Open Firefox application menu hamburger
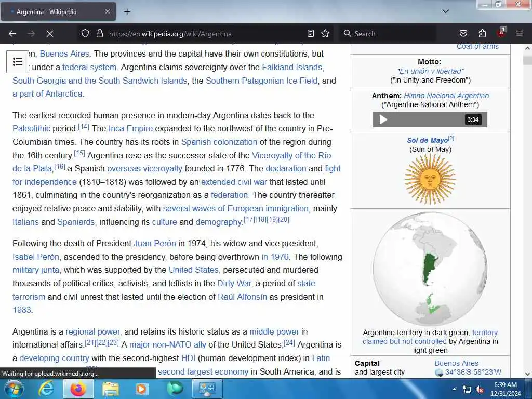 (x=520, y=34)
